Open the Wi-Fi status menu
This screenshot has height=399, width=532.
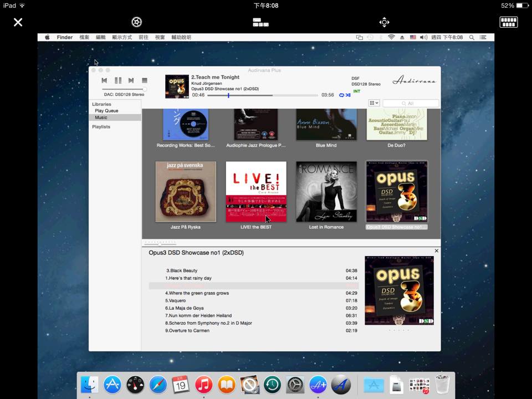[391, 37]
